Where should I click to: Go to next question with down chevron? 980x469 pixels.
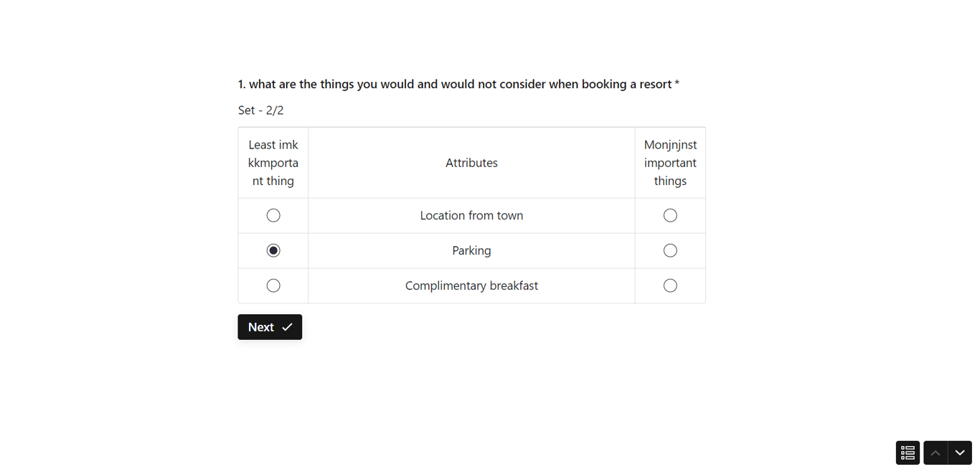coord(960,453)
